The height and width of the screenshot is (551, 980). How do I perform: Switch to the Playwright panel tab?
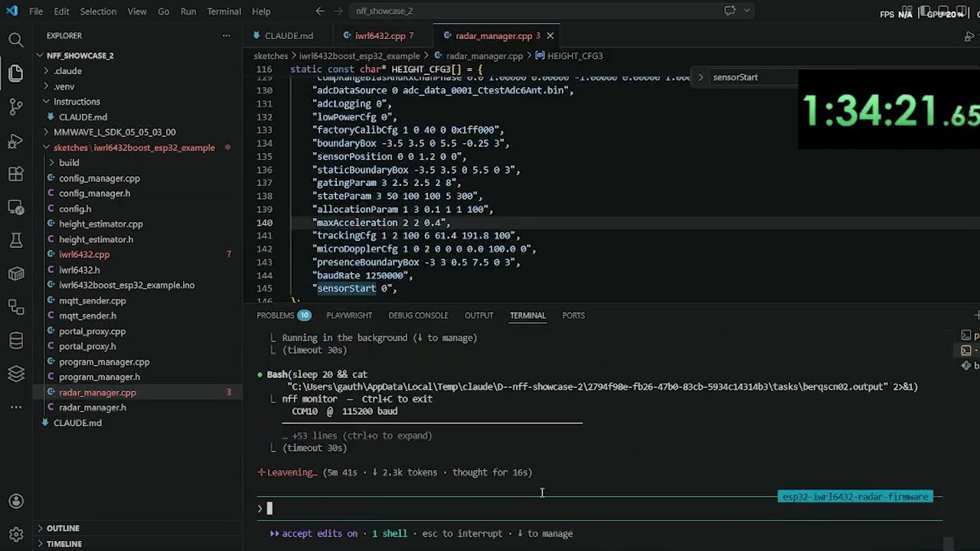click(x=349, y=315)
